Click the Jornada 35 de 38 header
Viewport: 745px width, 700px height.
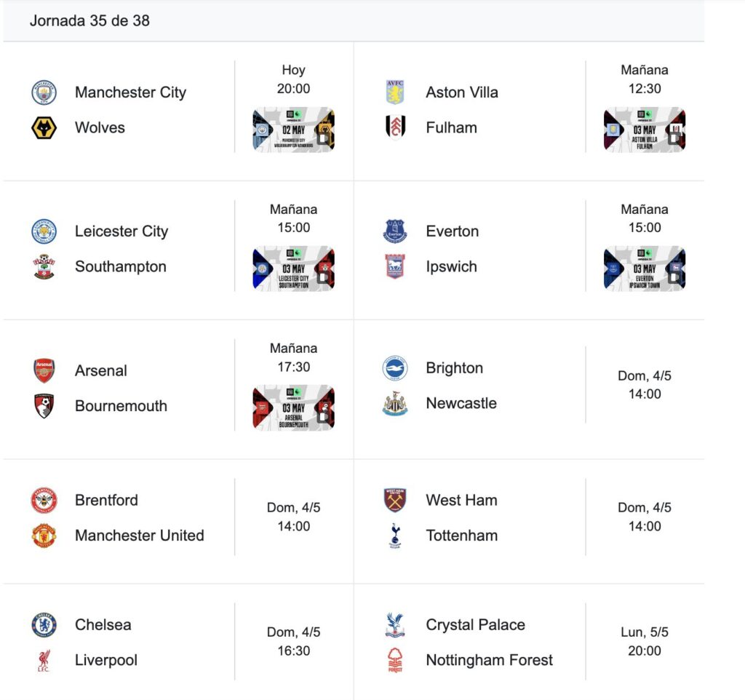click(x=89, y=20)
